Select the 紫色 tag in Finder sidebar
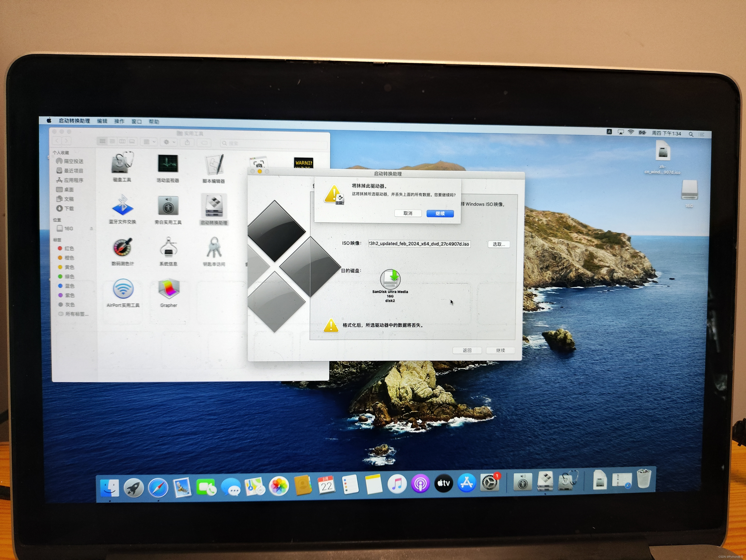The width and height of the screenshot is (746, 560). click(x=66, y=295)
